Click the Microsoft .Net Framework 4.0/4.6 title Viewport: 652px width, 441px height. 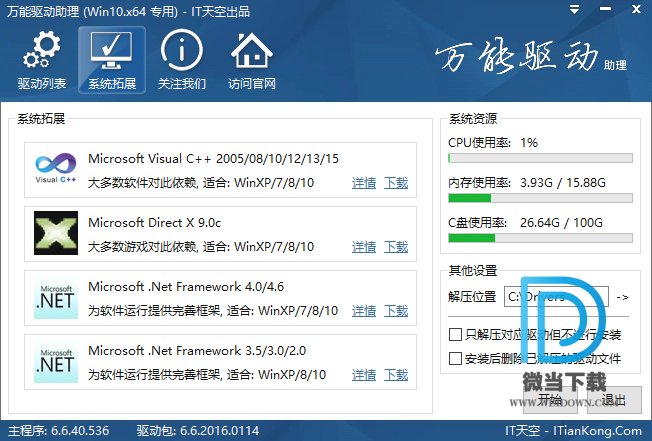pos(186,287)
